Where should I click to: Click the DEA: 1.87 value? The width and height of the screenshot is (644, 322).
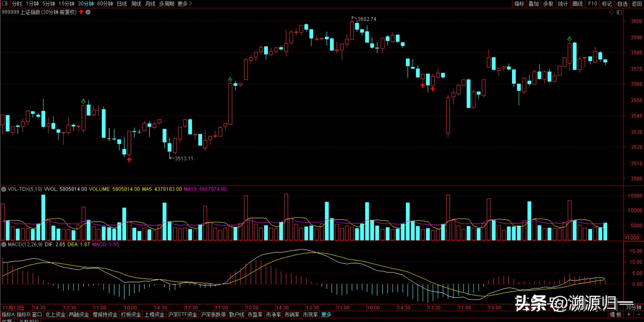click(x=79, y=245)
